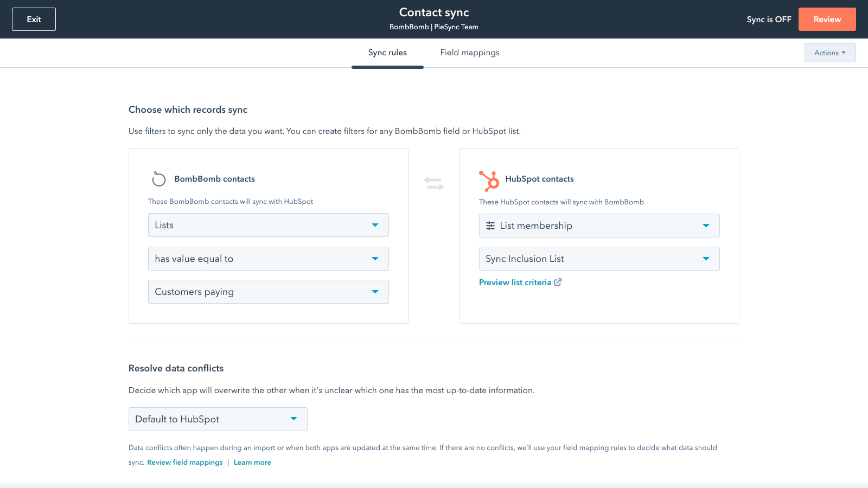
Task: Select the Sync rules tab
Action: (x=387, y=52)
